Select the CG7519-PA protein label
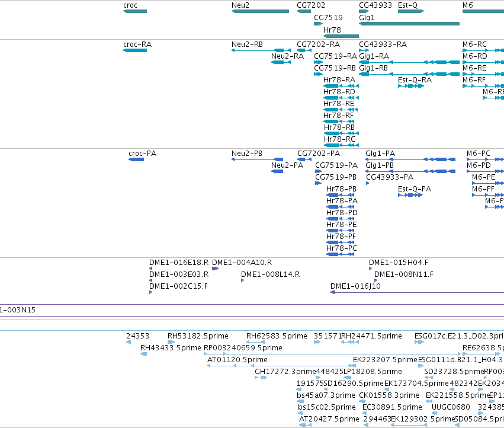The width and height of the screenshot is (504, 428). coord(336,165)
